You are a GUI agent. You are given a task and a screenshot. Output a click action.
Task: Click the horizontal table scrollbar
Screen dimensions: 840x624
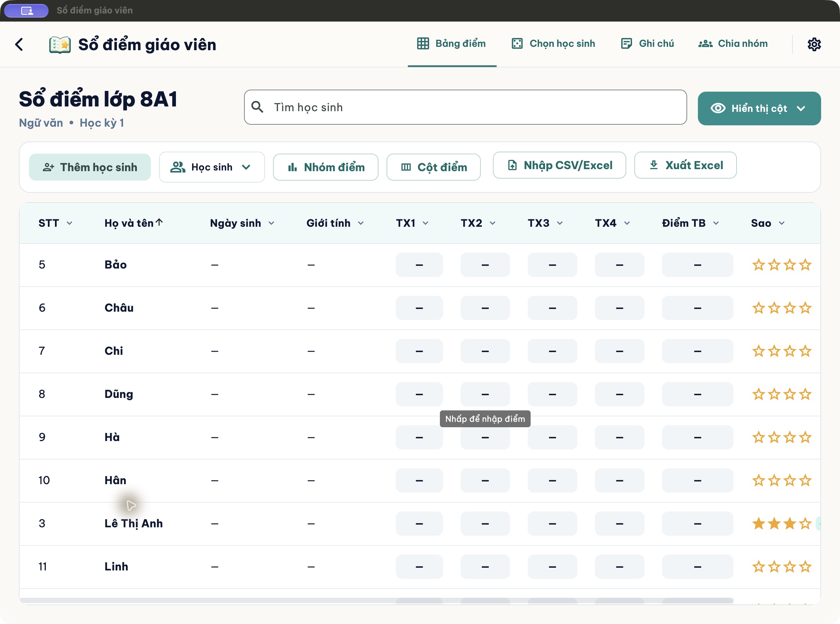[x=377, y=600]
